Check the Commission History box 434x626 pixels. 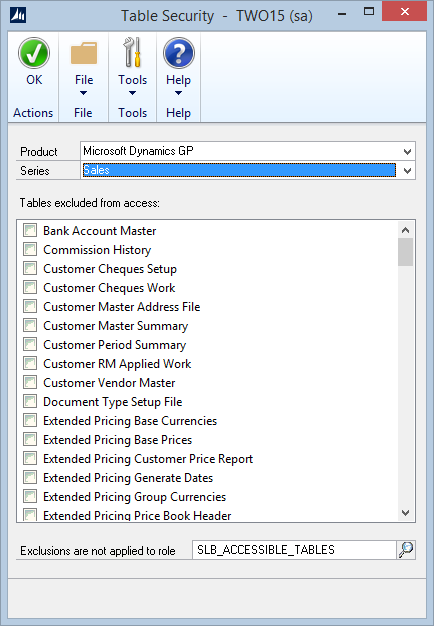coord(30,250)
